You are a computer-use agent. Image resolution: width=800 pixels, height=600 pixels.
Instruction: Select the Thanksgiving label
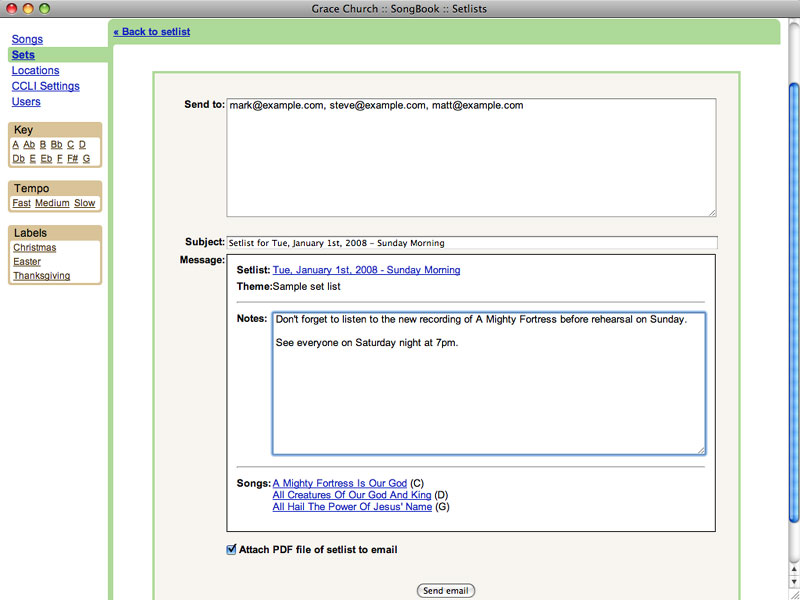[x=42, y=276]
